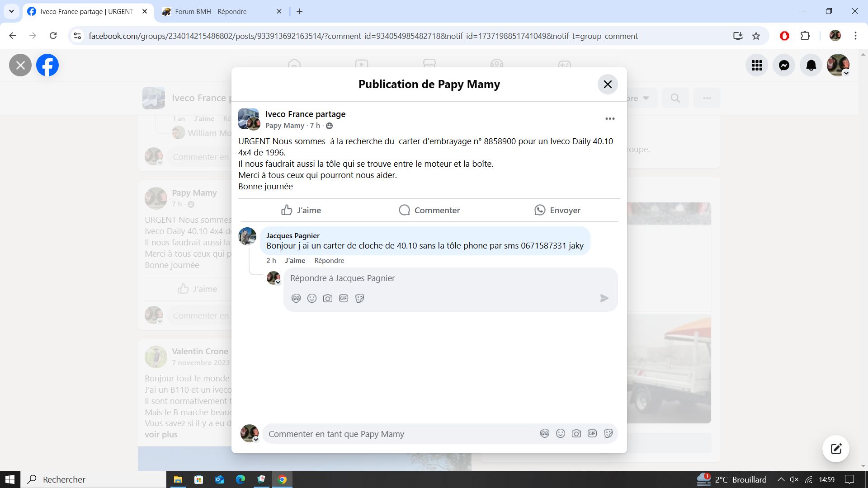Image resolution: width=868 pixels, height=488 pixels.
Task: Open the browser tab search dropdown
Action: pos(11,11)
